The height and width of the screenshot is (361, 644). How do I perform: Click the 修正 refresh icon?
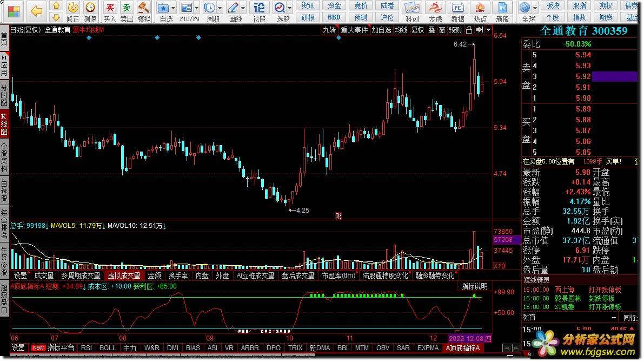click(x=72, y=8)
